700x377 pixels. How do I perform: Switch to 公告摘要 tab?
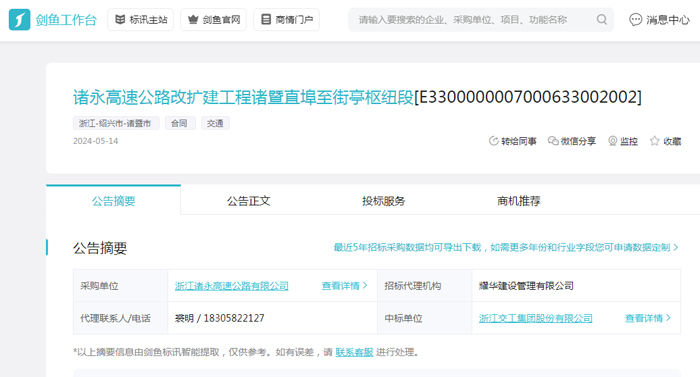(x=113, y=201)
